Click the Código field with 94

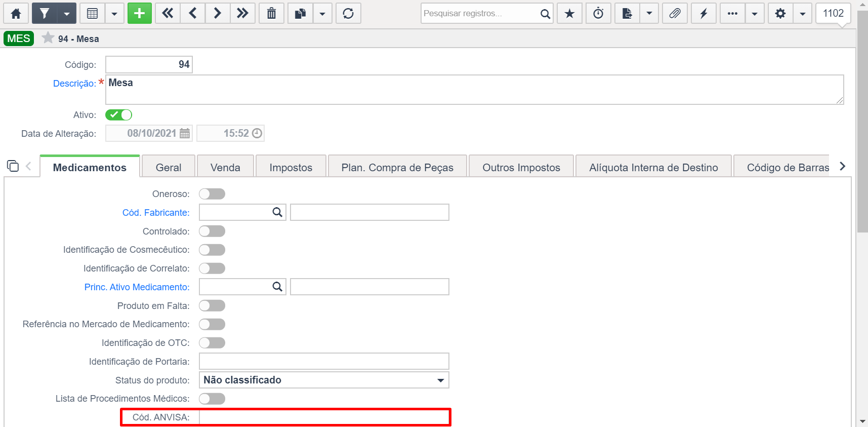pos(149,64)
